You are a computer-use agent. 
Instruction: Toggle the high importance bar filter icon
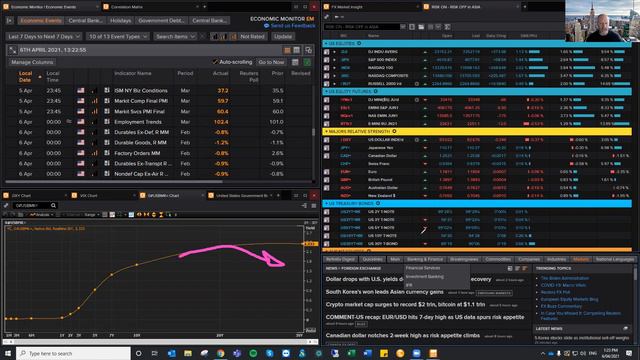(x=233, y=36)
